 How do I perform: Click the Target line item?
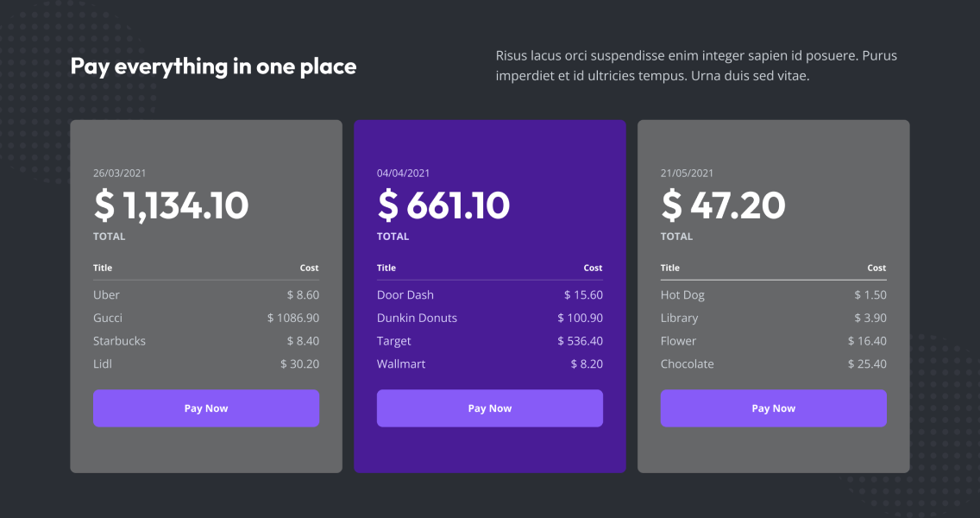pos(393,340)
